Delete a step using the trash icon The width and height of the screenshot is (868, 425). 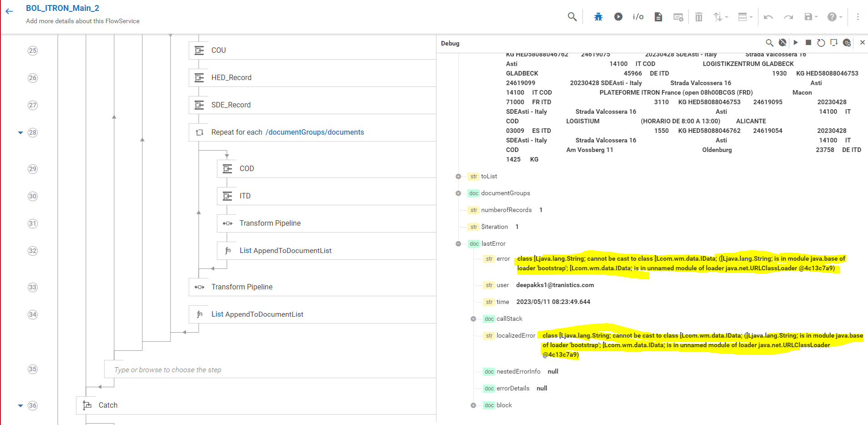pos(699,17)
